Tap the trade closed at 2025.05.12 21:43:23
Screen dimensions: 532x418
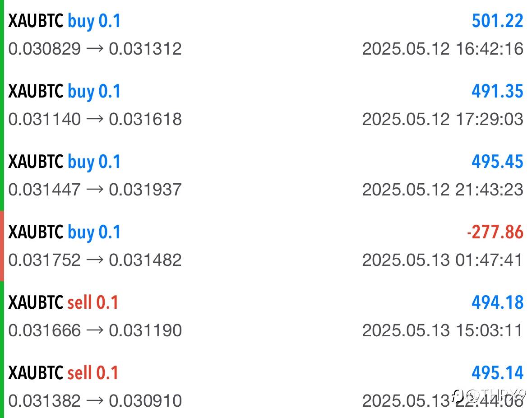pos(266,176)
